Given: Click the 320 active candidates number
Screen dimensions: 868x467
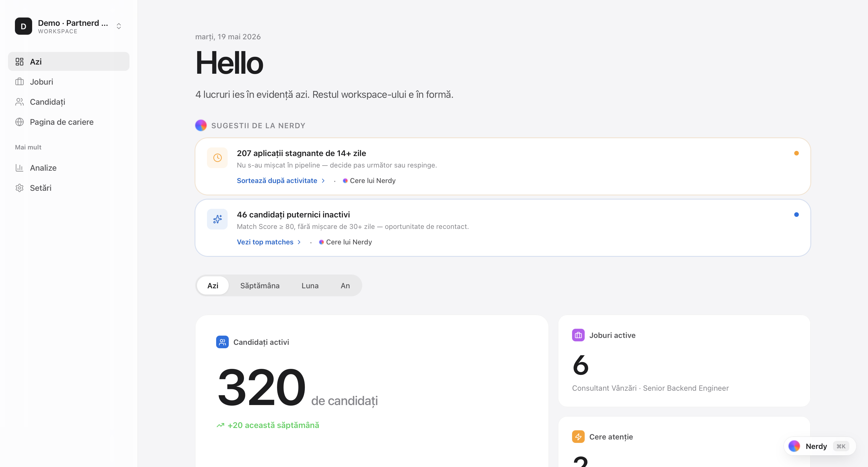Looking at the screenshot, I should click(261, 387).
